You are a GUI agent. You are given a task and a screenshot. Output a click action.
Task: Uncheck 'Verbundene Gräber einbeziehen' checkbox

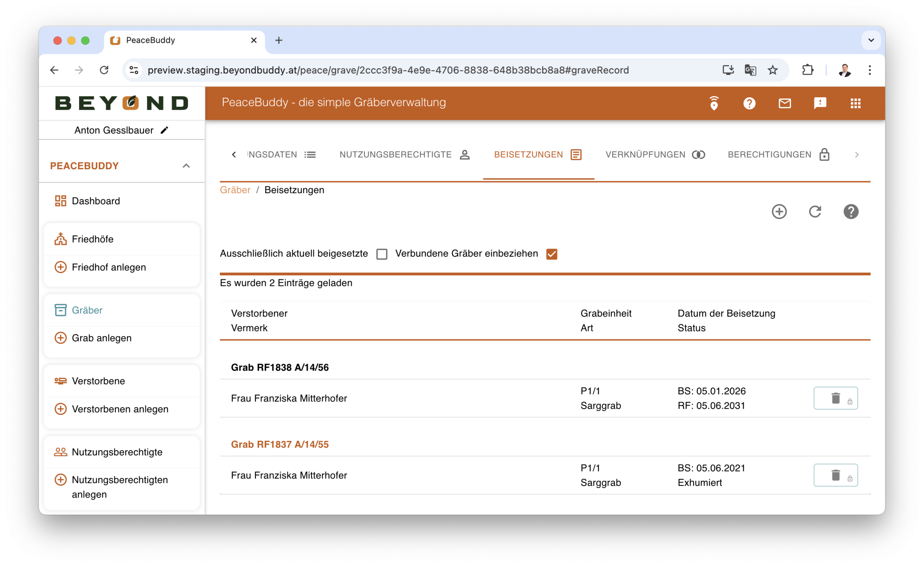point(551,254)
